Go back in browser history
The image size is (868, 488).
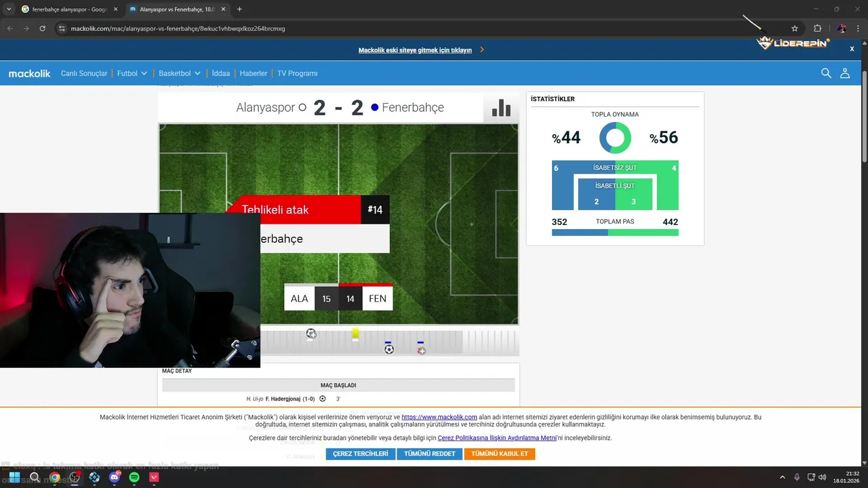[x=10, y=28]
